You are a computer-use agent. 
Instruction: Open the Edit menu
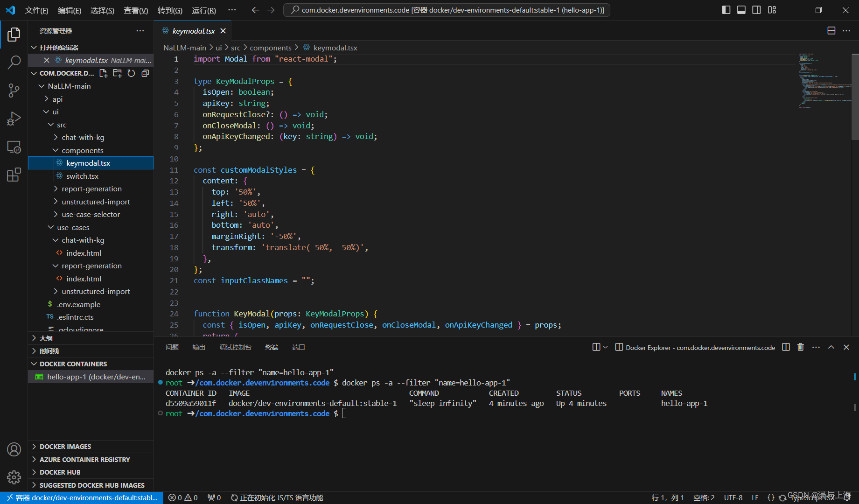[x=70, y=10]
